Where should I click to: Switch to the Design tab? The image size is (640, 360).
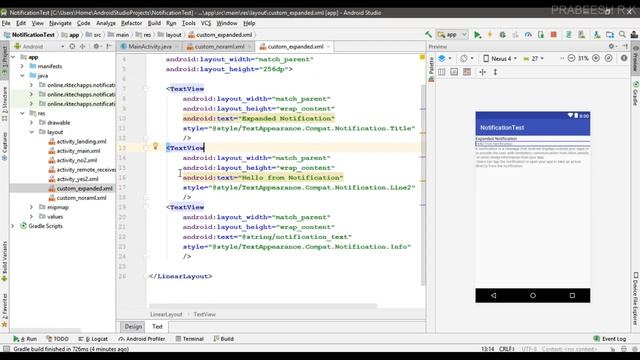point(133,327)
